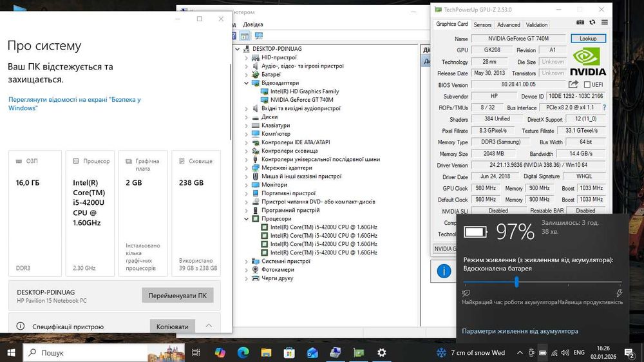Click the GPU-Z refresh icon
Screen dimensions: 644x362
click(592, 22)
